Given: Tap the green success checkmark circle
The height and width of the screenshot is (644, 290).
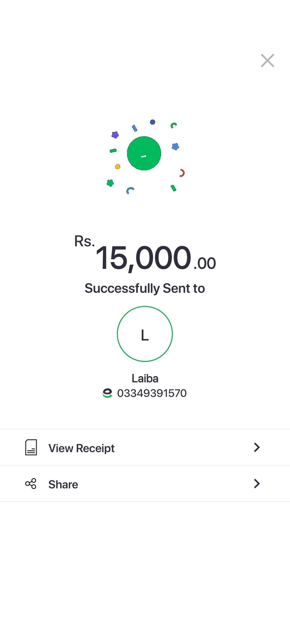Looking at the screenshot, I should [144, 153].
